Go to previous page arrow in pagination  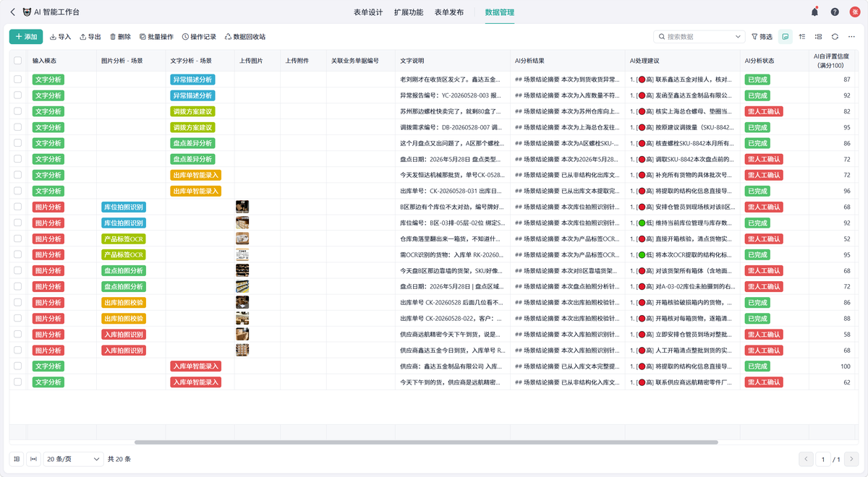point(806,459)
